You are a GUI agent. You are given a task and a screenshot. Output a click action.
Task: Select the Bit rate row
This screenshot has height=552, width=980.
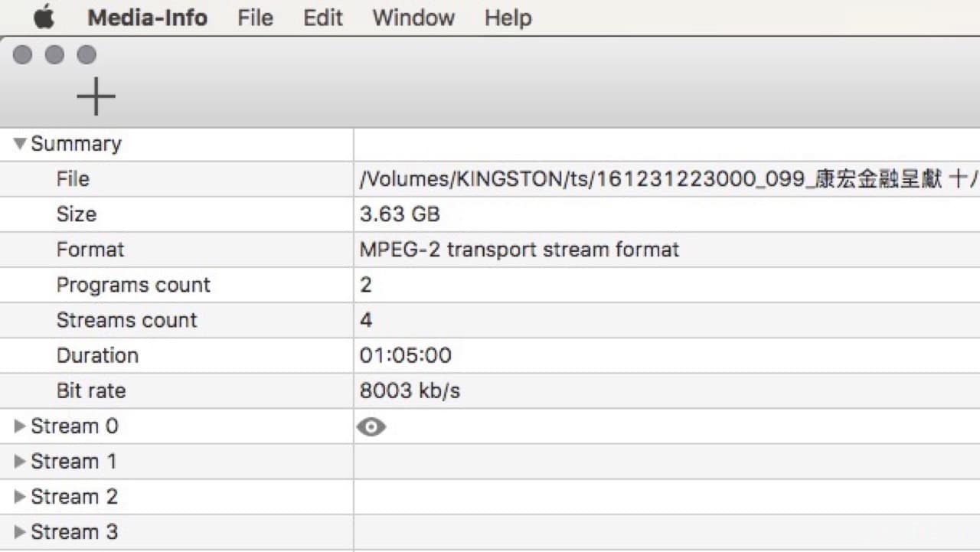coord(90,390)
